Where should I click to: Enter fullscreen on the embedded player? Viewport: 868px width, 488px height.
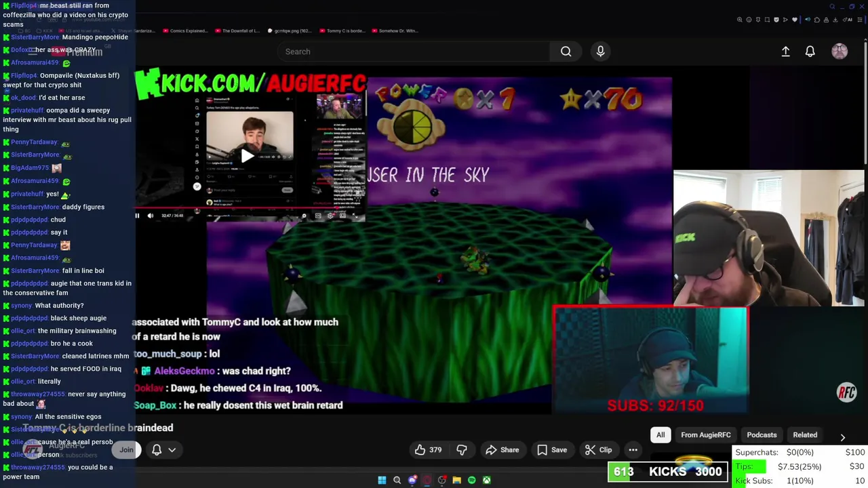(x=355, y=216)
